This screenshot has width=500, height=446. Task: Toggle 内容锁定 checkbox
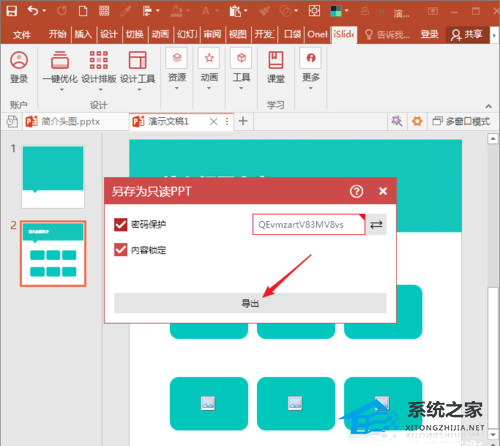121,250
